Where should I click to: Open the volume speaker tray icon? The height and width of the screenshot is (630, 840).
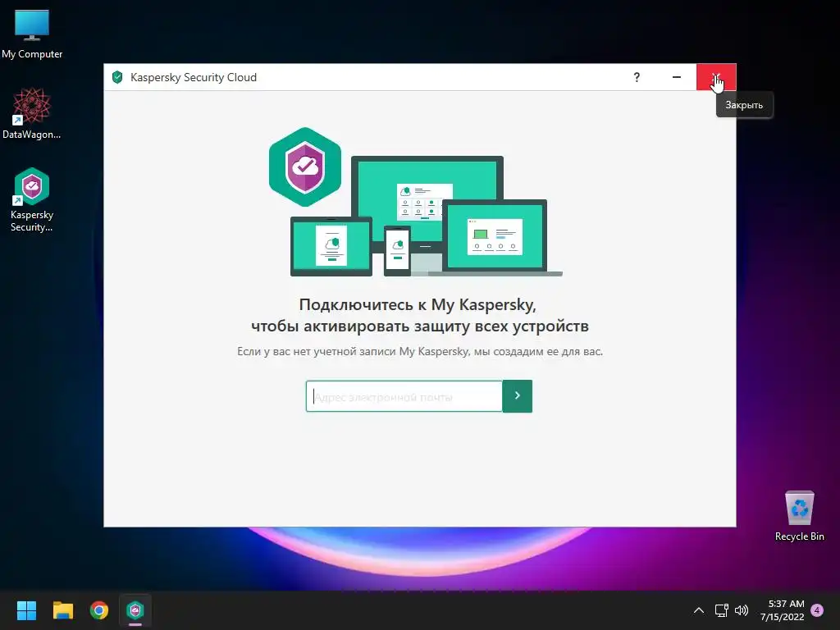(742, 610)
